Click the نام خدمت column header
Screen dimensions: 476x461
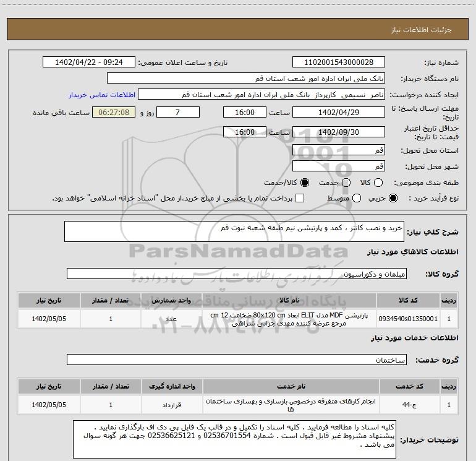(291, 386)
